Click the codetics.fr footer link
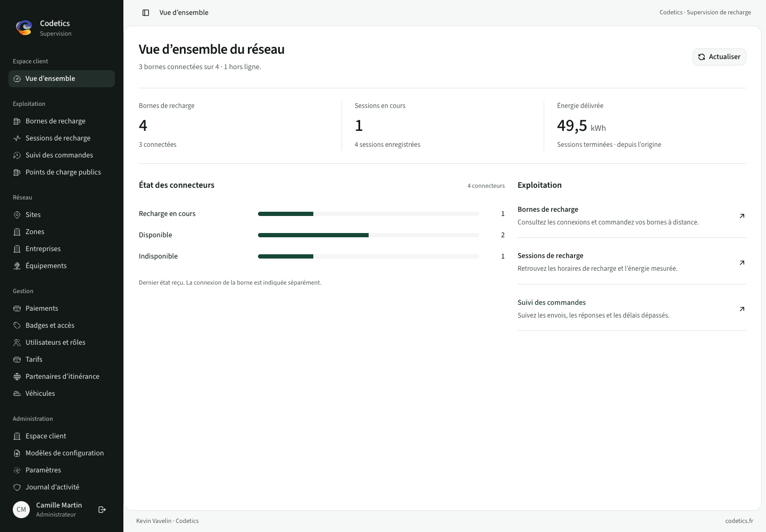The width and height of the screenshot is (766, 532). (739, 521)
